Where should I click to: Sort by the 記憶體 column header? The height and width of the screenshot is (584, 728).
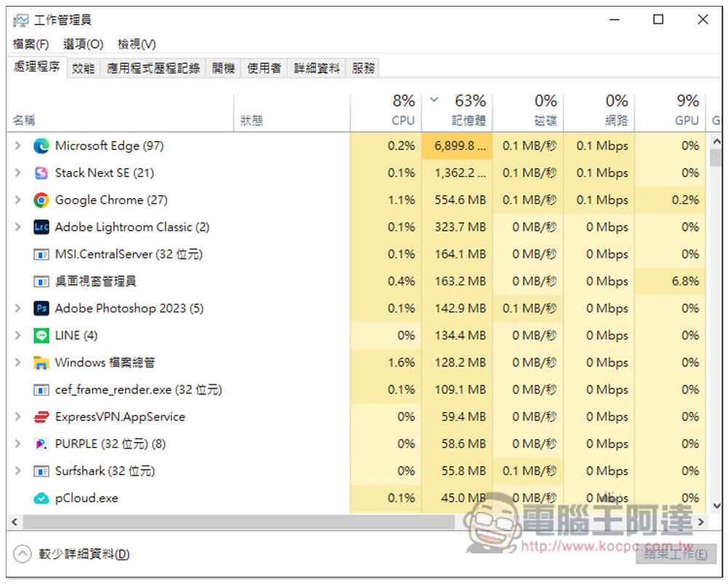pos(457,111)
